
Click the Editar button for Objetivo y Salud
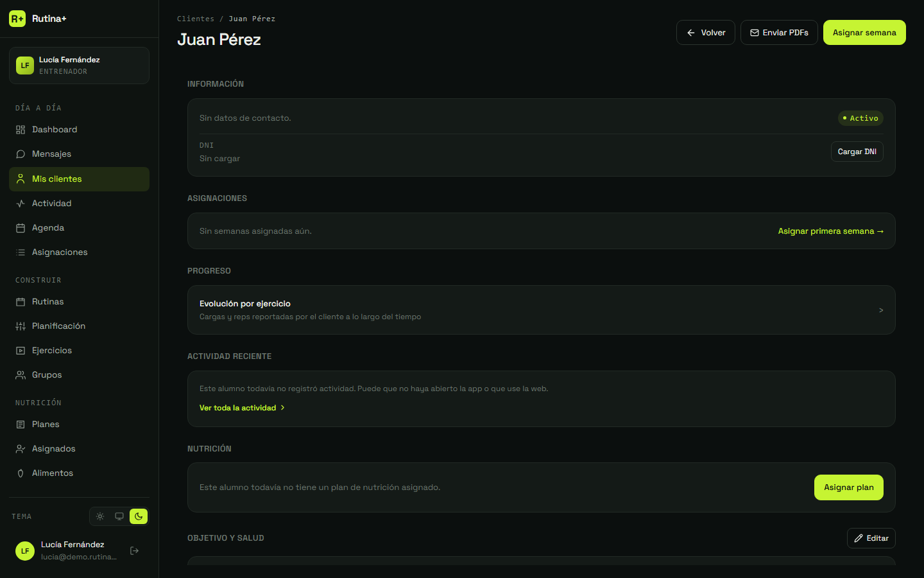tap(871, 538)
